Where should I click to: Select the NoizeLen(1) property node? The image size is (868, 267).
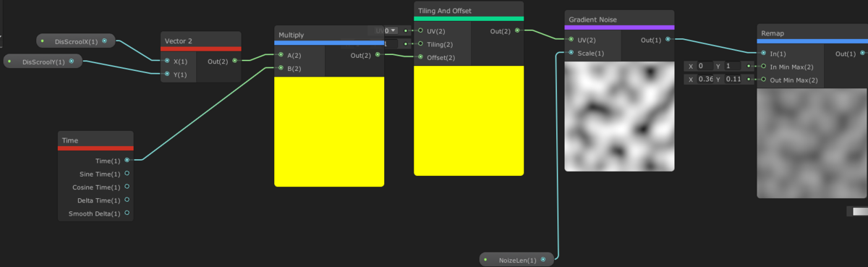[516, 260]
